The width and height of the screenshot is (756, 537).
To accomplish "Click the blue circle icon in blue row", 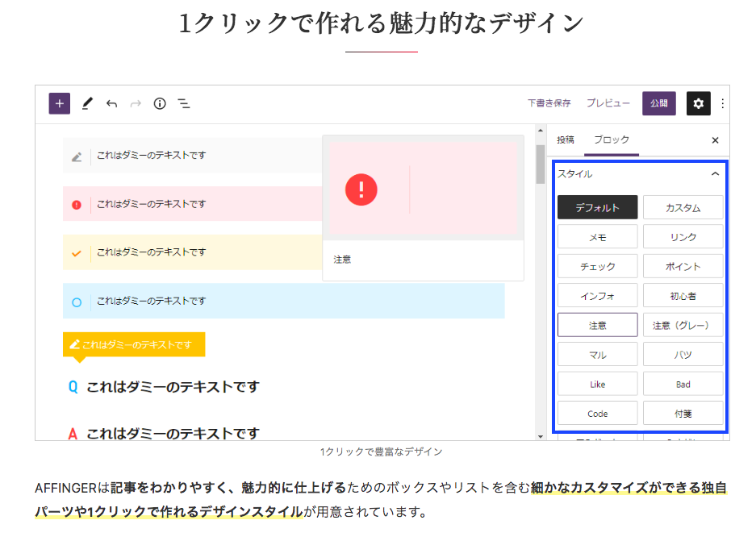I will point(77,302).
